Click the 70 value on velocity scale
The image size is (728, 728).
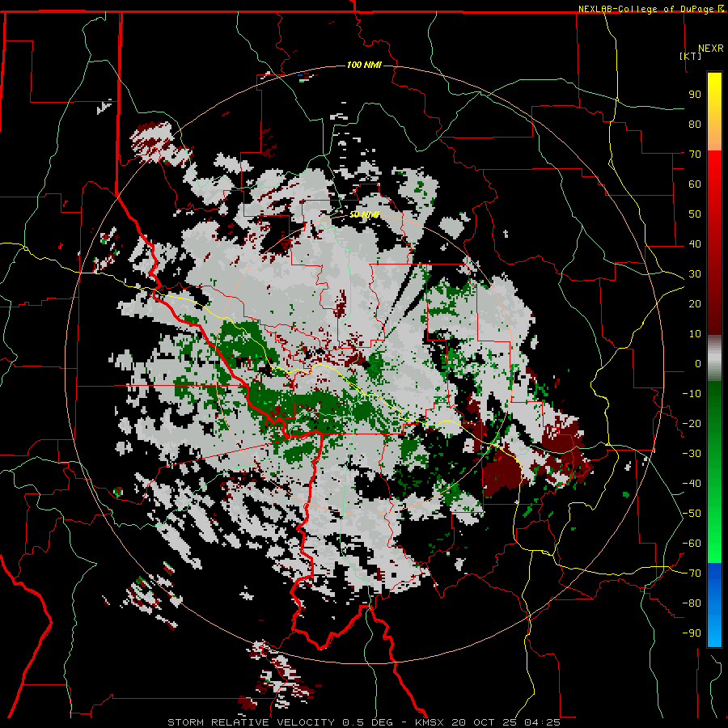click(x=695, y=154)
